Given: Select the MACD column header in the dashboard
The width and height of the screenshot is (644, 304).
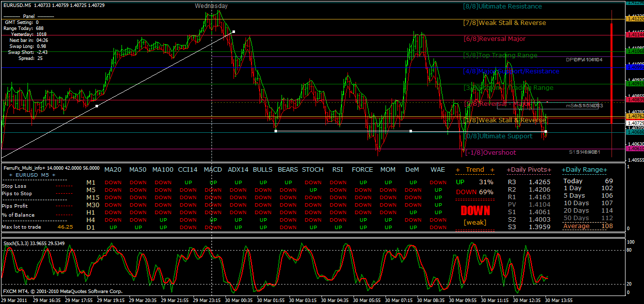Looking at the screenshot, I should coord(212,170).
